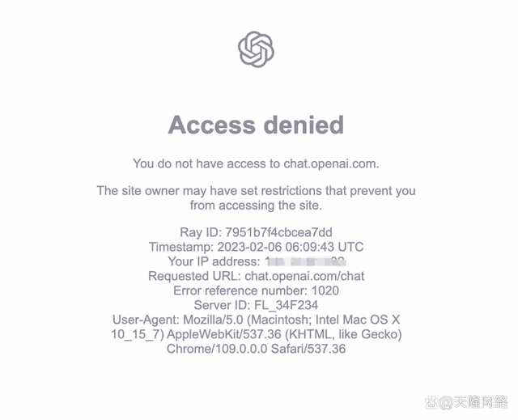This screenshot has width=518, height=420.
Task: Click the Access denied heading
Action: [x=256, y=125]
